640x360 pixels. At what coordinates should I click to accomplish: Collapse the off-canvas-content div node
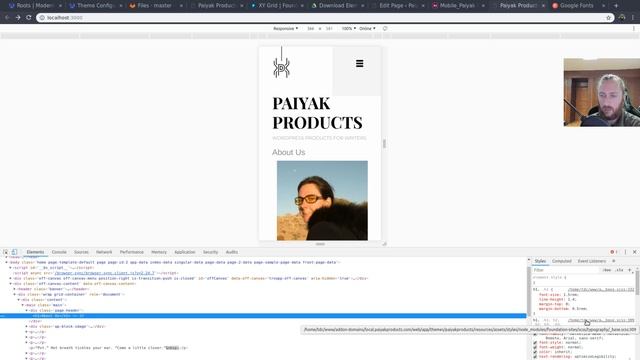pos(10,284)
